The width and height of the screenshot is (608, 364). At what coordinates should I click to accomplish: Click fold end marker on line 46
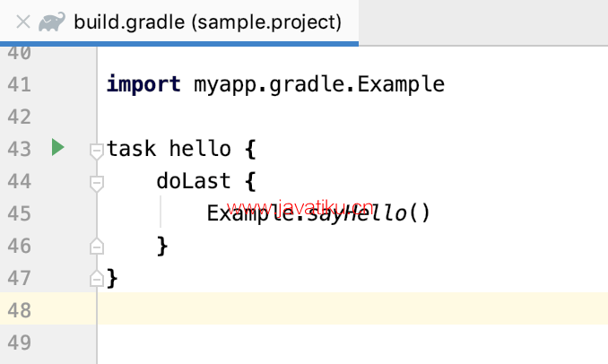[97, 246]
